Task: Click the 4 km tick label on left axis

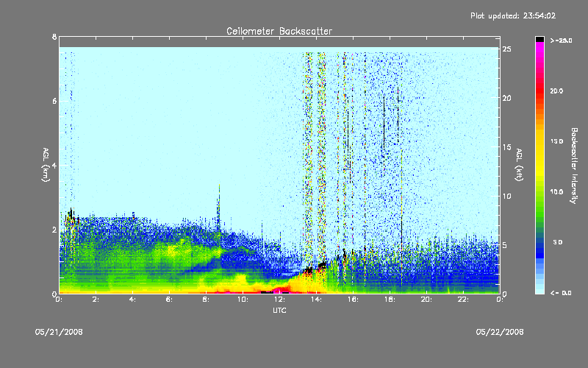Action: (x=54, y=165)
